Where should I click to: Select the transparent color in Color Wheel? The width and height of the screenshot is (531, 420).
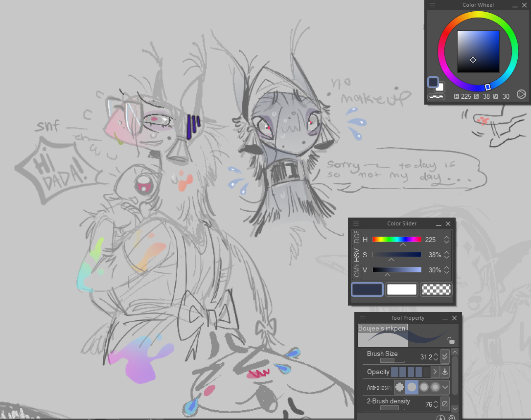436,97
